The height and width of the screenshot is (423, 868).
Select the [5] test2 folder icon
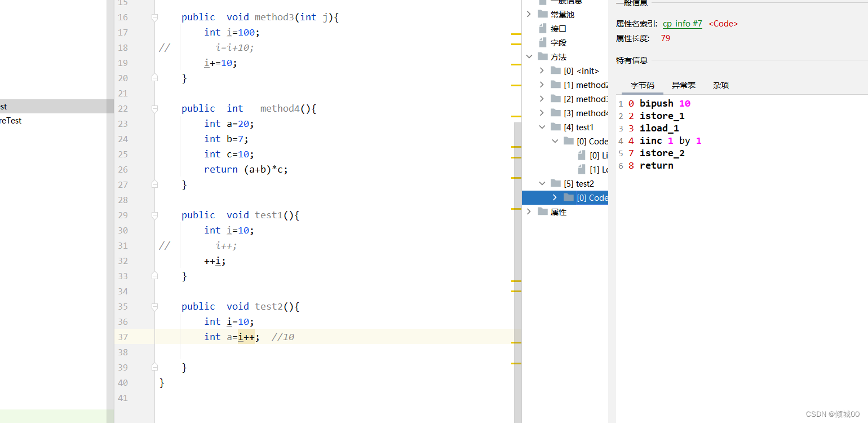tap(556, 183)
